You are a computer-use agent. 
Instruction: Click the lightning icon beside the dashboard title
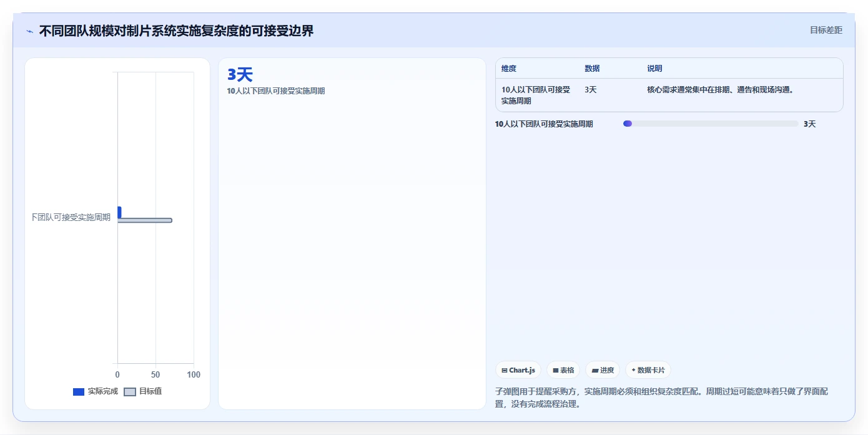29,31
